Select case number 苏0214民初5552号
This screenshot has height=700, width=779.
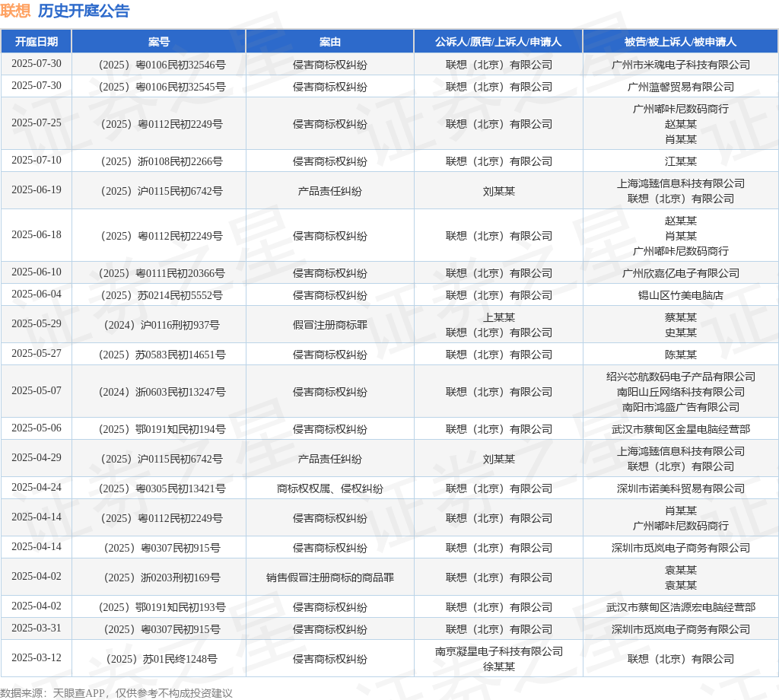[x=162, y=296]
